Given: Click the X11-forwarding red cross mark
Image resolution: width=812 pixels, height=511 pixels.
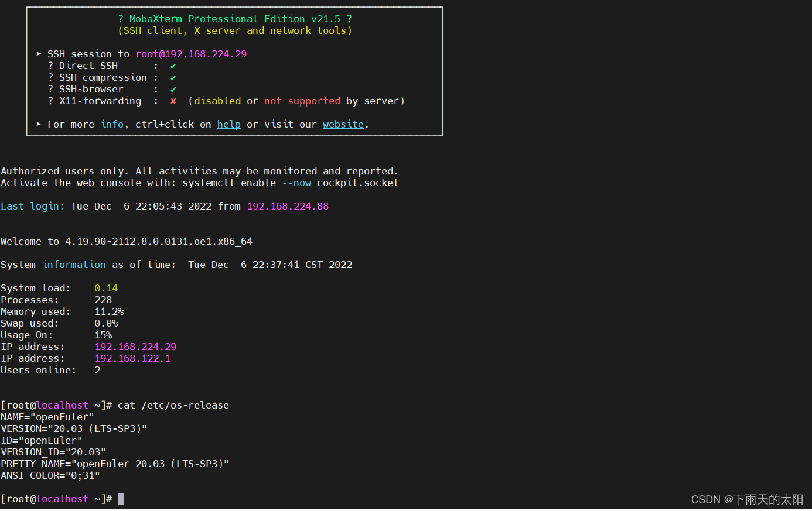Looking at the screenshot, I should pos(173,101).
